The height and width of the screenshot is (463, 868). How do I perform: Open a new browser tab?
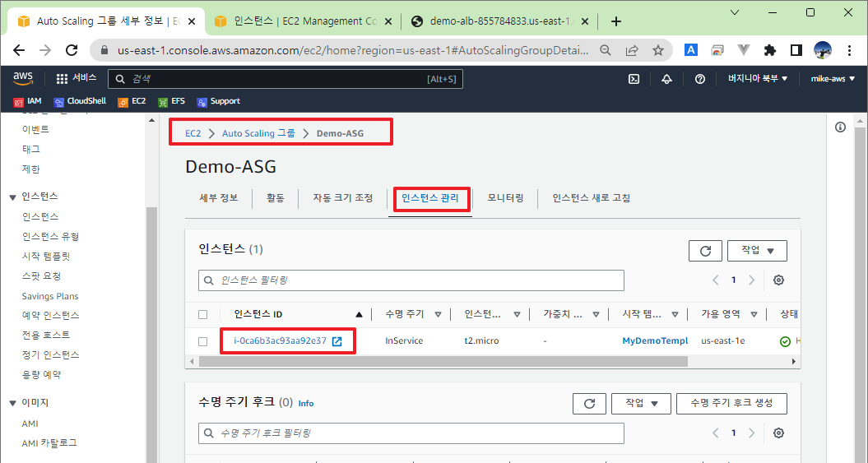click(x=615, y=21)
